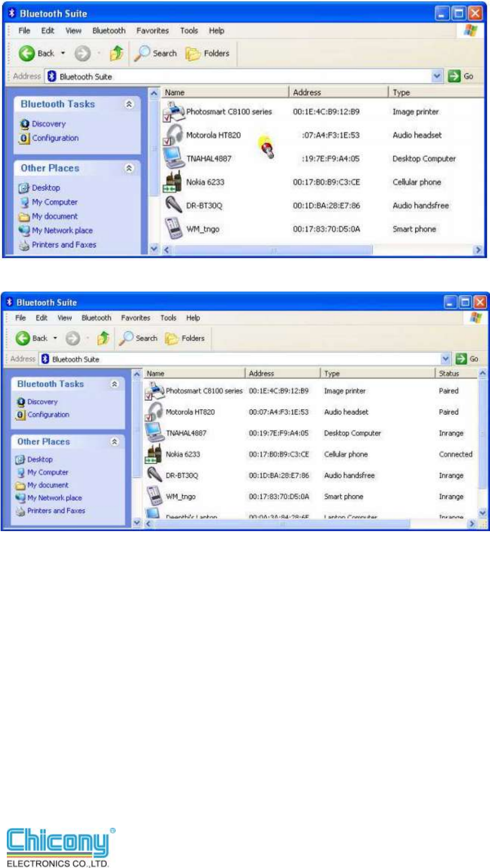Go up one folder level in lower window
Image resolution: width=490 pixels, height=868 pixels.
tap(103, 338)
